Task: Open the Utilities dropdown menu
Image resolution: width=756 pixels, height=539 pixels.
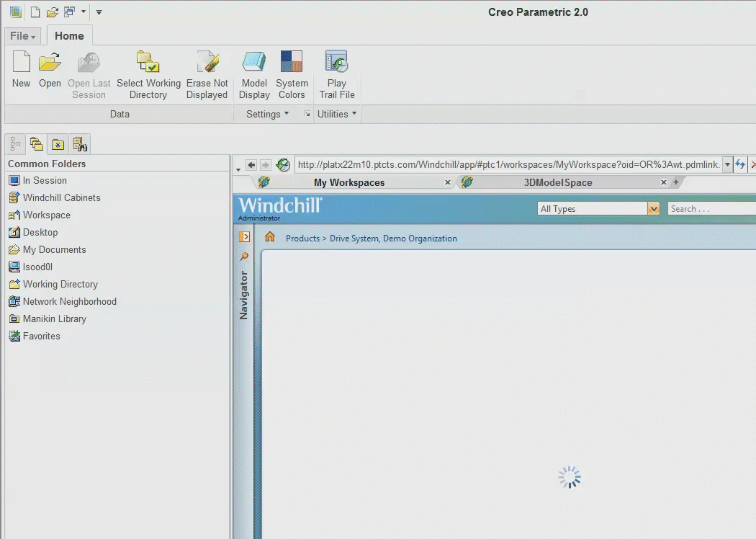Action: (x=336, y=113)
